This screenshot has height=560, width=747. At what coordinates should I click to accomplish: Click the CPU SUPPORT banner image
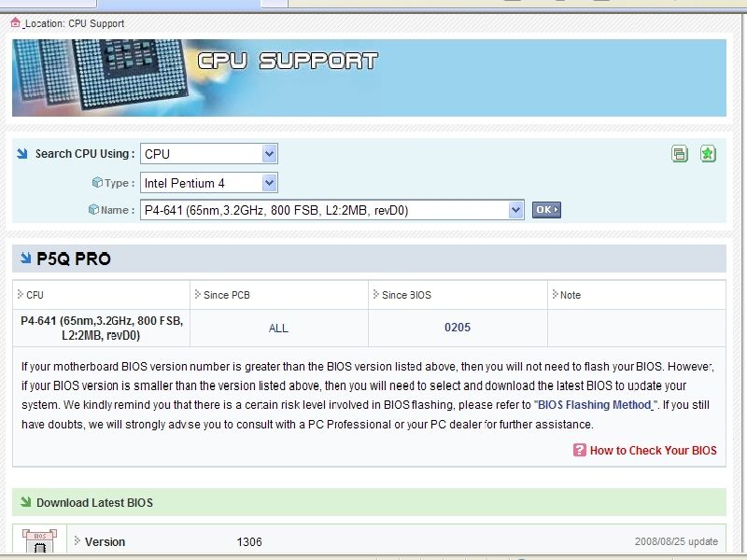click(369, 77)
